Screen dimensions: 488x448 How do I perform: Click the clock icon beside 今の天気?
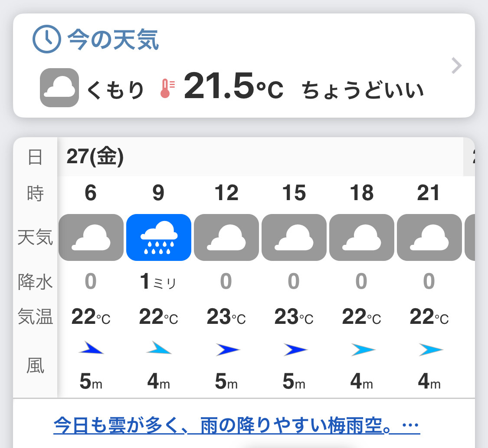pos(47,39)
